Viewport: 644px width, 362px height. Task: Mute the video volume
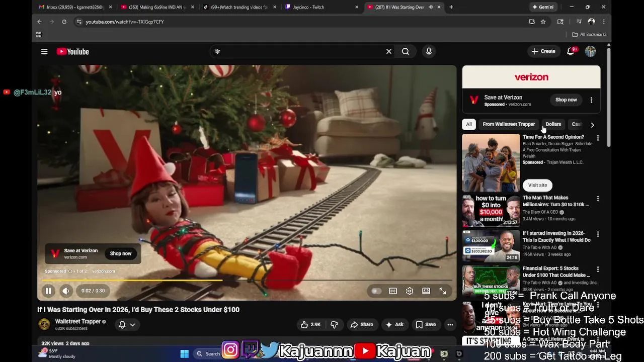(x=66, y=291)
